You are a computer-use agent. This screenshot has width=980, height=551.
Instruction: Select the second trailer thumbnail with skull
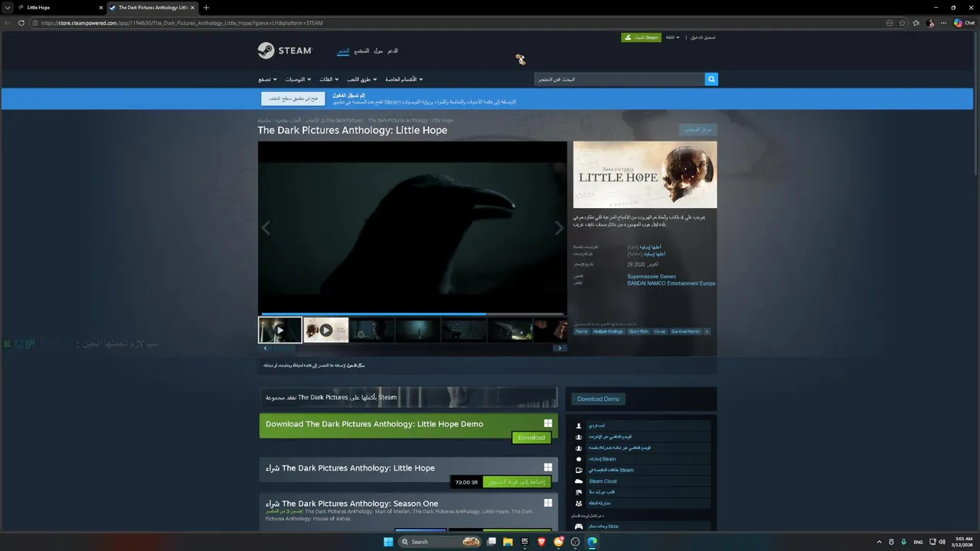(326, 330)
